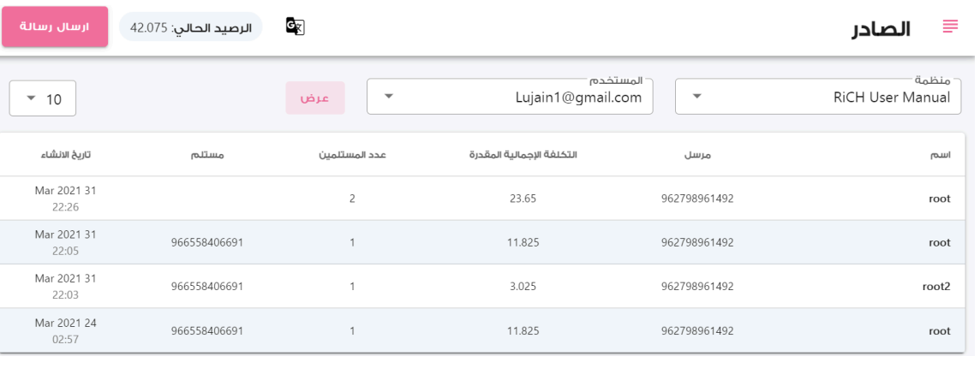Viewport: 980px width, 380px height.
Task: Click the التكلفة الإجمالية المقدرة column header
Action: coord(523,154)
